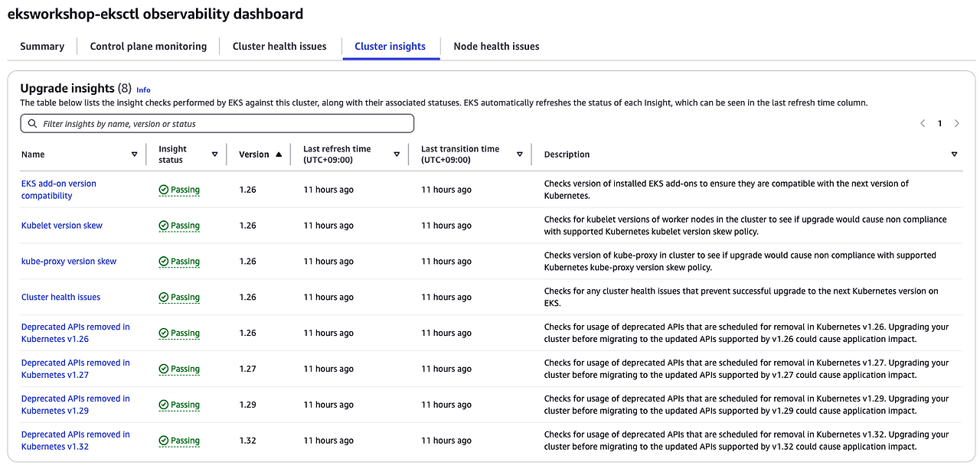980x475 pixels.
Task: Select page number 1 in pagination
Action: [x=939, y=123]
